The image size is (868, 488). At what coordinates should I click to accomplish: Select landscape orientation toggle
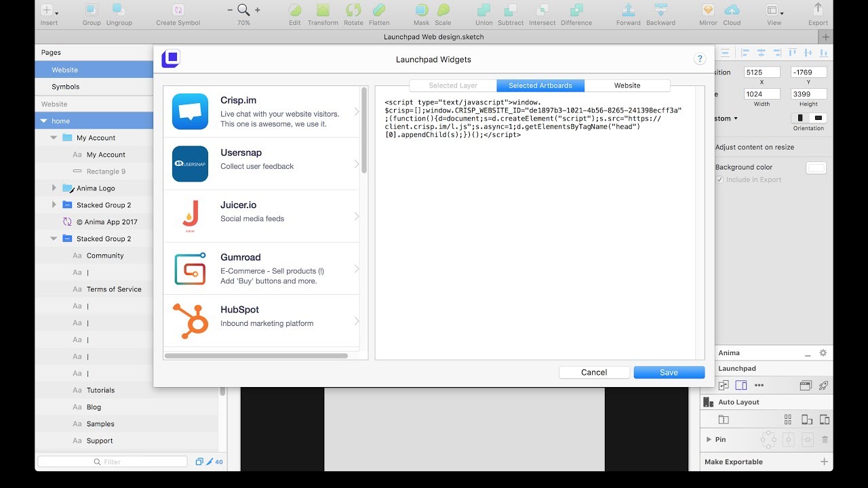click(818, 118)
